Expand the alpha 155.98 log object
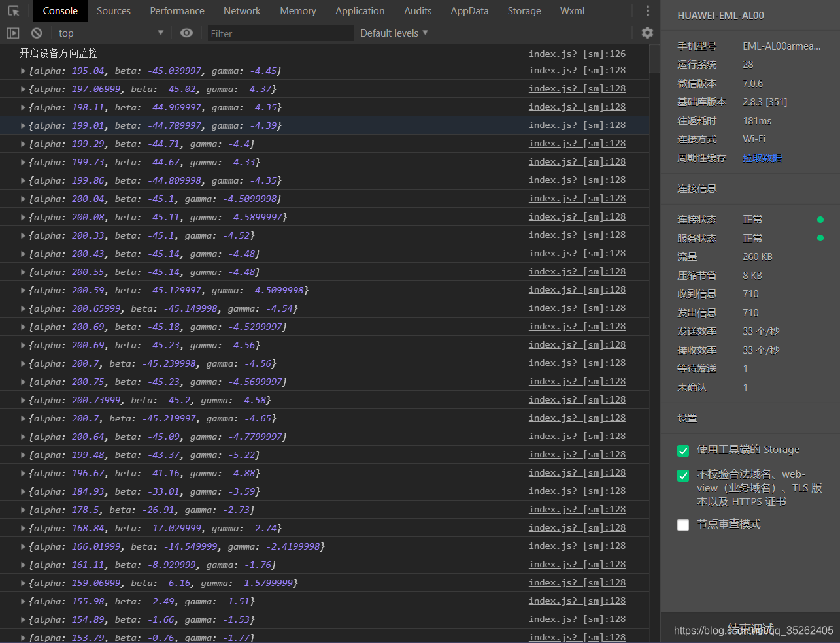The width and height of the screenshot is (840, 643). tap(24, 601)
